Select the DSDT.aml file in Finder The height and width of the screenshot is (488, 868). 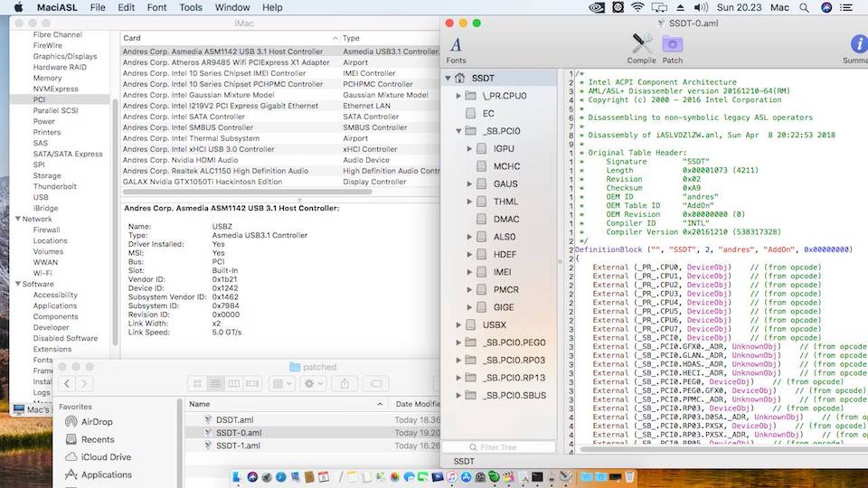tap(312, 420)
